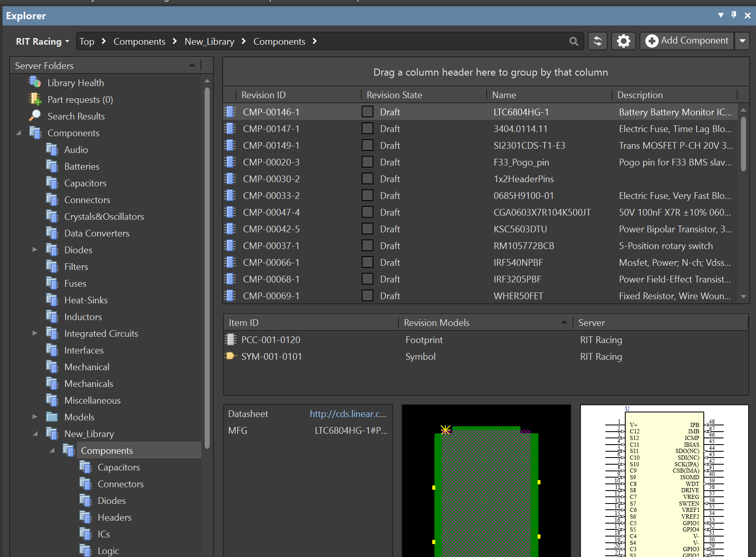Click the Batteries folder icon
Viewport: 756px width, 557px height.
(52, 166)
